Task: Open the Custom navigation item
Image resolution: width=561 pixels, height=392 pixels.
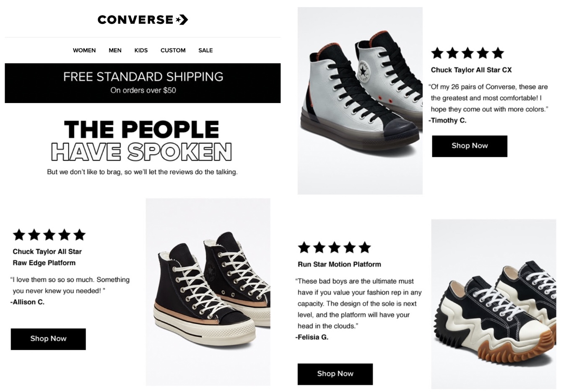Action: [173, 50]
